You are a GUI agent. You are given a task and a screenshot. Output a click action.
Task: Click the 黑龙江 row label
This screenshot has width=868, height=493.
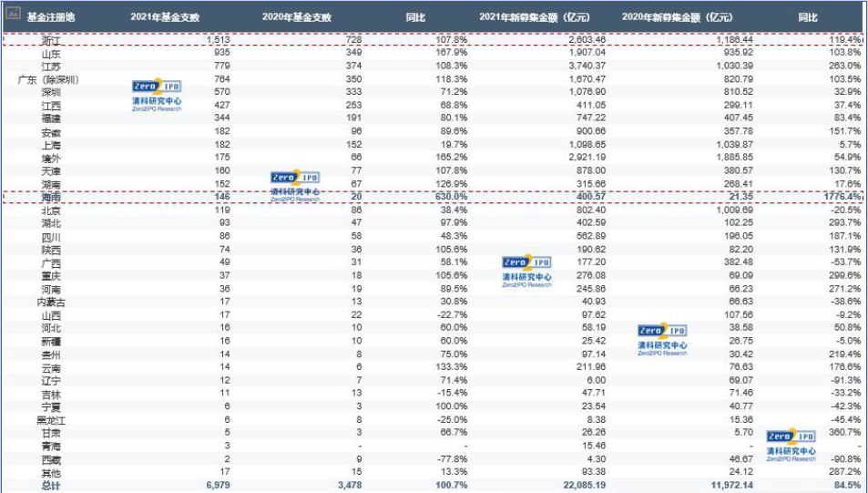51,420
